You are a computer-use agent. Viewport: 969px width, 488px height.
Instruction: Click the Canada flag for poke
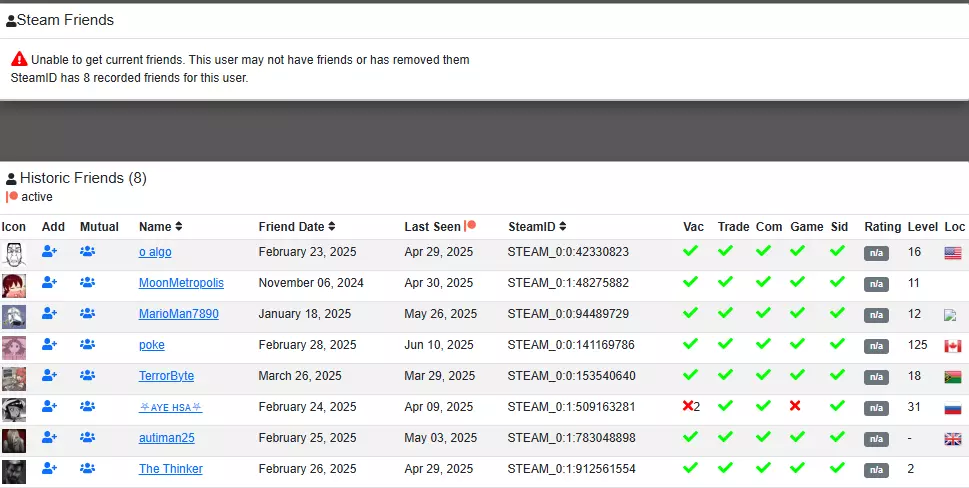[953, 346]
